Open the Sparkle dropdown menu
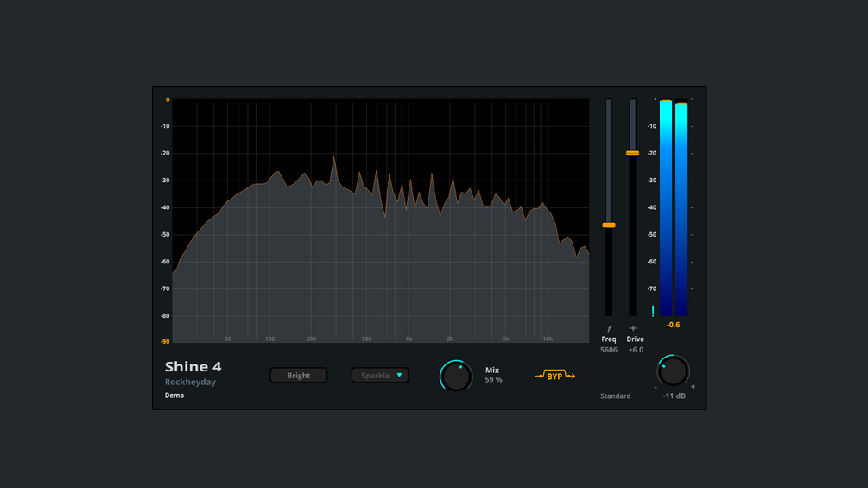The height and width of the screenshot is (488, 868). tap(380, 375)
